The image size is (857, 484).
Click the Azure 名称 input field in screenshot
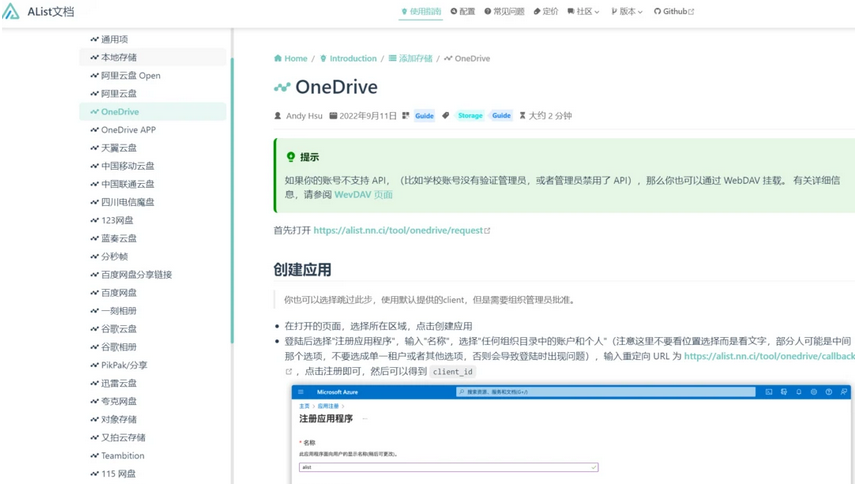[449, 467]
